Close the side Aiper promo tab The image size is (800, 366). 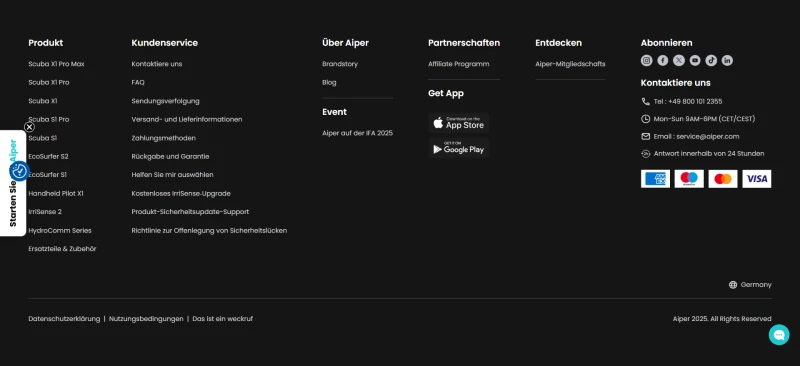30,127
